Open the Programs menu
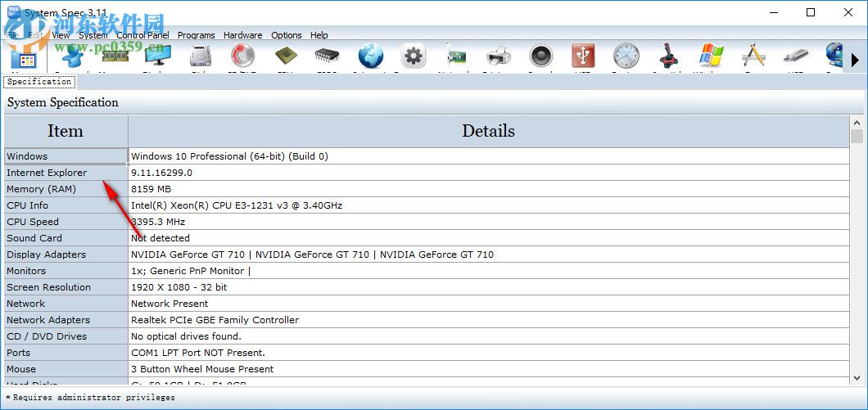Image resolution: width=868 pixels, height=410 pixels. 196,35
